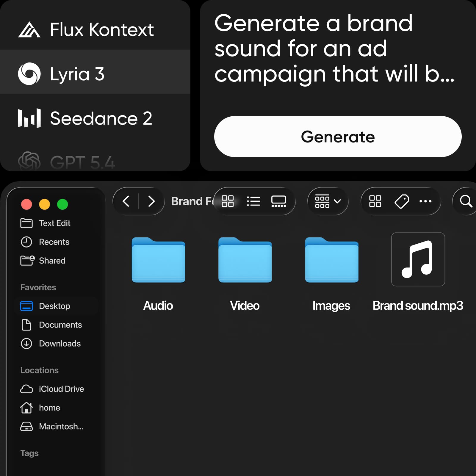Open the Video folder

pyautogui.click(x=245, y=260)
